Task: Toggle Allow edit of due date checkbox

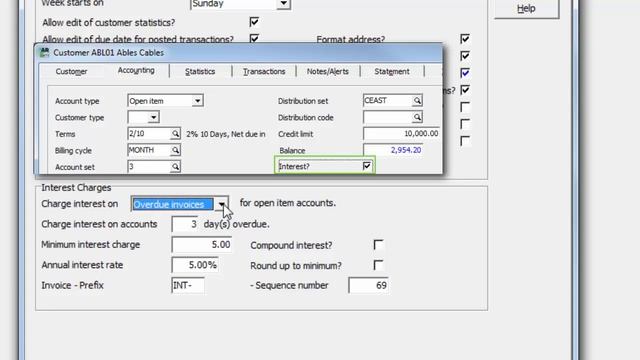Action: click(x=254, y=39)
